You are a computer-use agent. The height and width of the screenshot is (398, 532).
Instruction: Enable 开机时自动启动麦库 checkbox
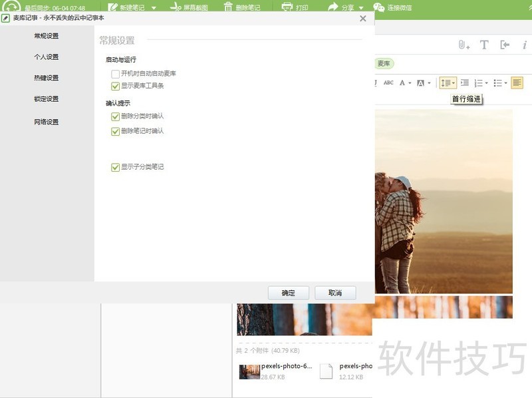point(116,74)
